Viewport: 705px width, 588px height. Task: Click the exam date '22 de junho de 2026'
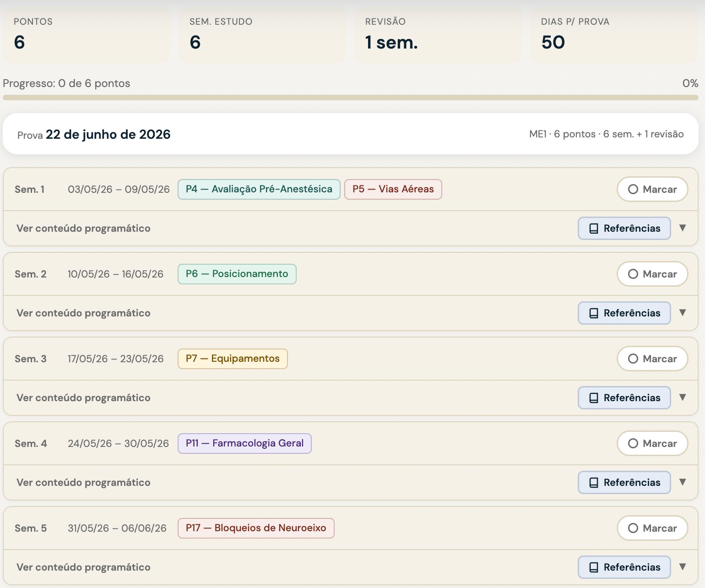click(x=108, y=134)
